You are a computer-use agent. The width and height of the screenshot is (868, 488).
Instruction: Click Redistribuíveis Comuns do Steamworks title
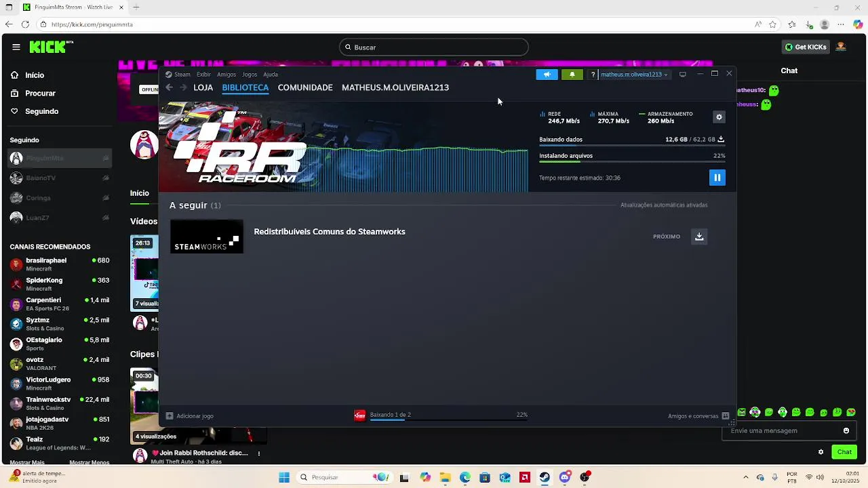tap(330, 232)
